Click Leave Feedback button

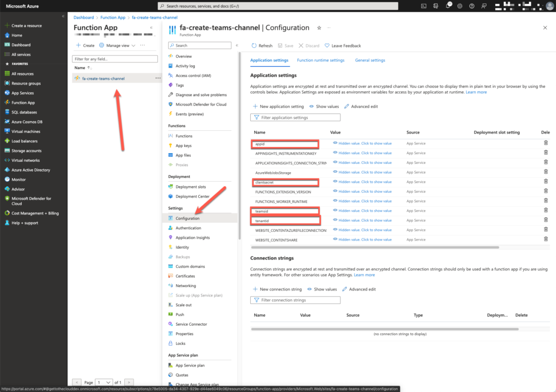point(343,46)
